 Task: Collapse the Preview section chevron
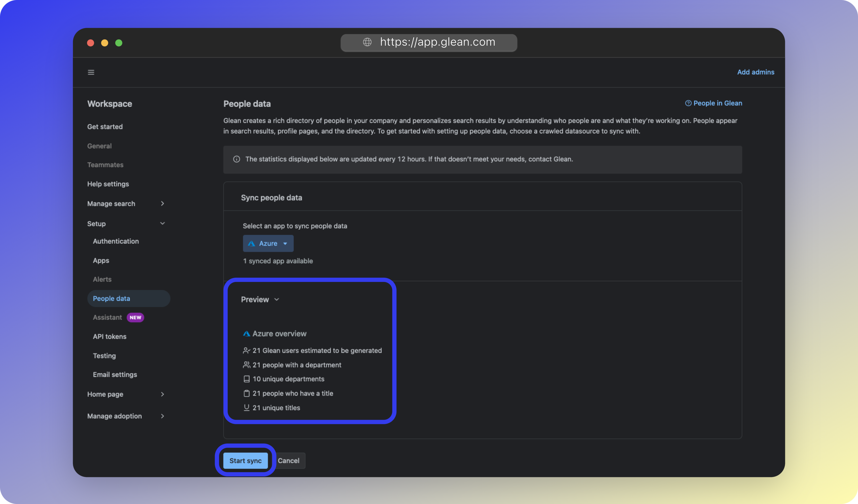coord(276,299)
